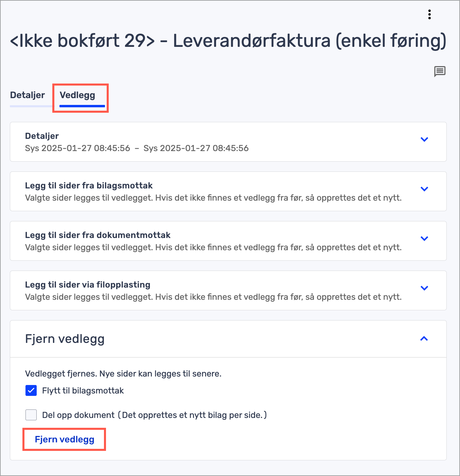This screenshot has width=460, height=476.
Task: Click the 'Del opp dokument' label text
Action: (x=78, y=415)
